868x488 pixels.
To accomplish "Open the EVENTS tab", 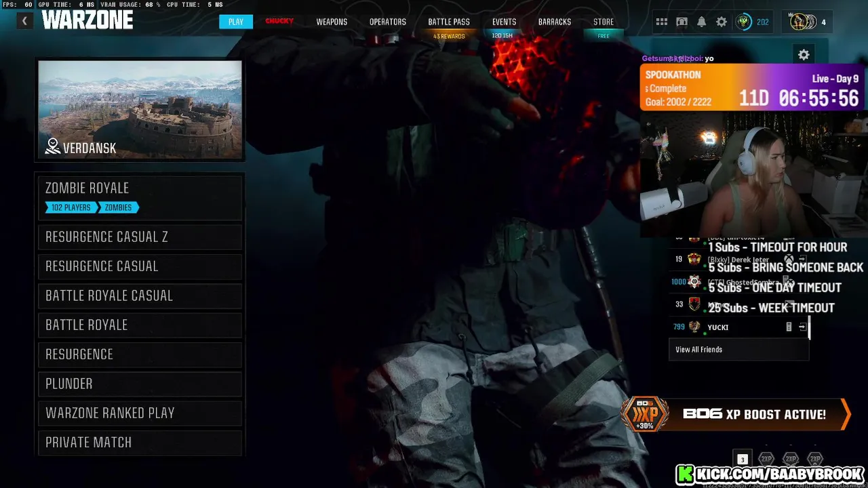I will point(504,22).
